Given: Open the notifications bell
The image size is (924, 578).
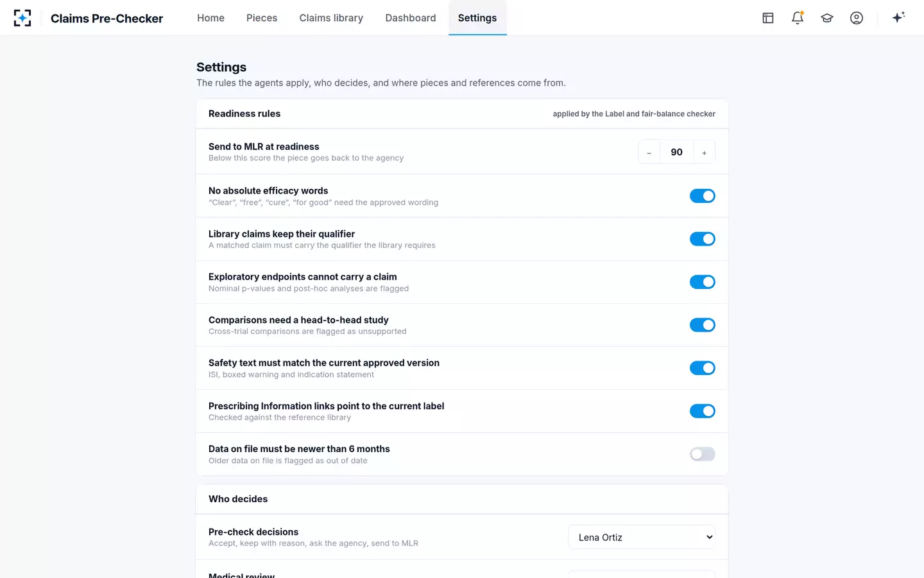Looking at the screenshot, I should 798,18.
